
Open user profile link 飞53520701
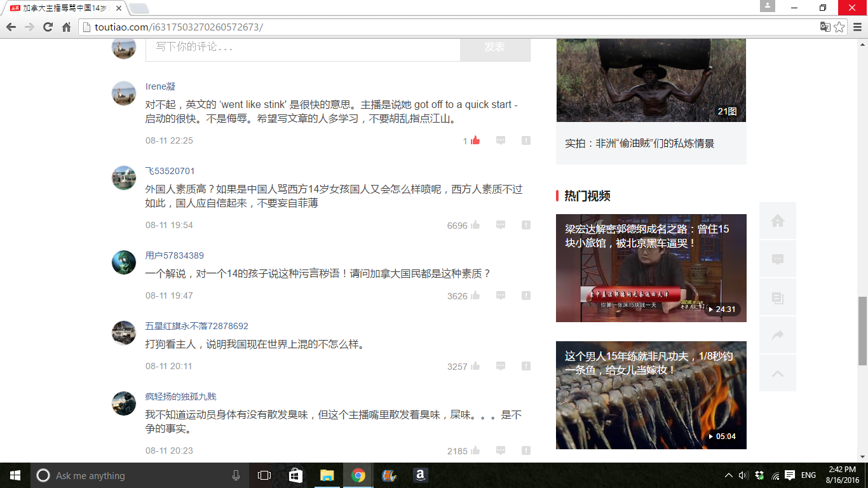pos(170,171)
